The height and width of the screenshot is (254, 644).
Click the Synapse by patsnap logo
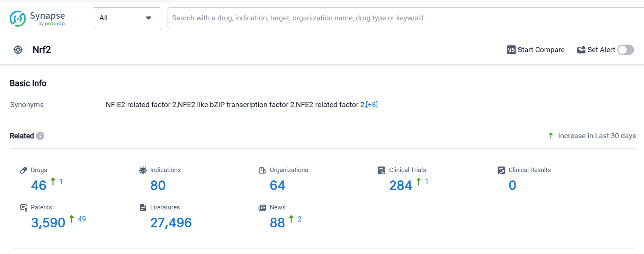[x=37, y=18]
